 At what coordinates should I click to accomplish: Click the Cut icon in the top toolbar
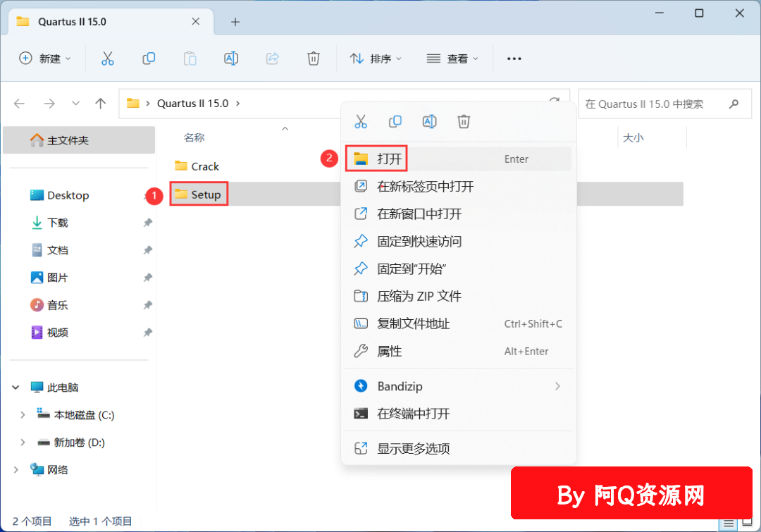tap(107, 58)
